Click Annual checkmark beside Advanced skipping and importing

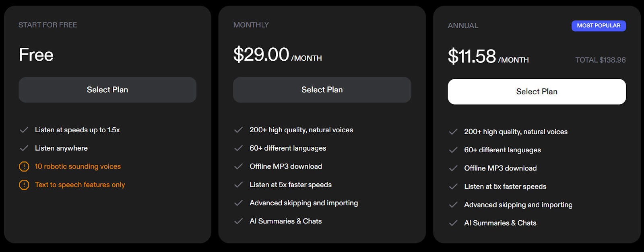coord(453,205)
